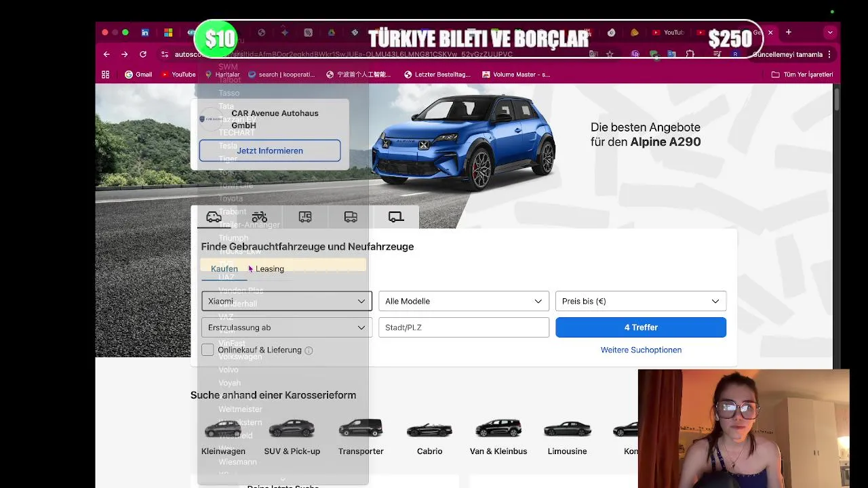The width and height of the screenshot is (868, 488).
Task: Click the 4 Treffer search button
Action: click(641, 327)
